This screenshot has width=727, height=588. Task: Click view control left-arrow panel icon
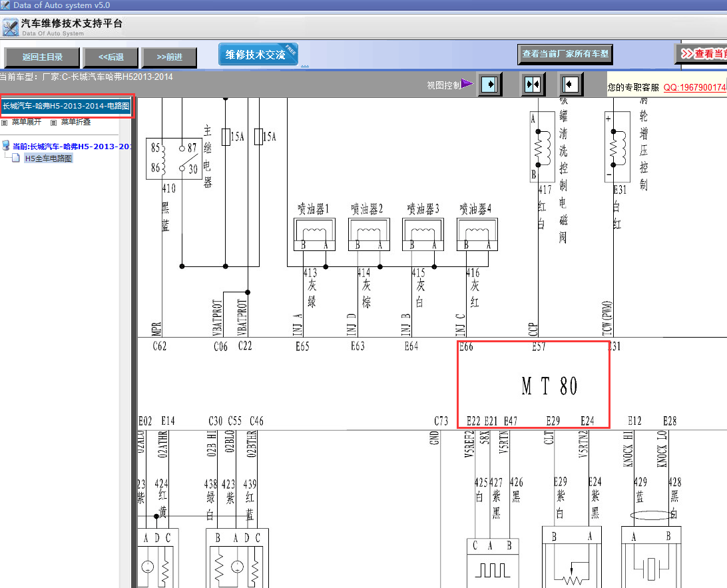(x=571, y=85)
